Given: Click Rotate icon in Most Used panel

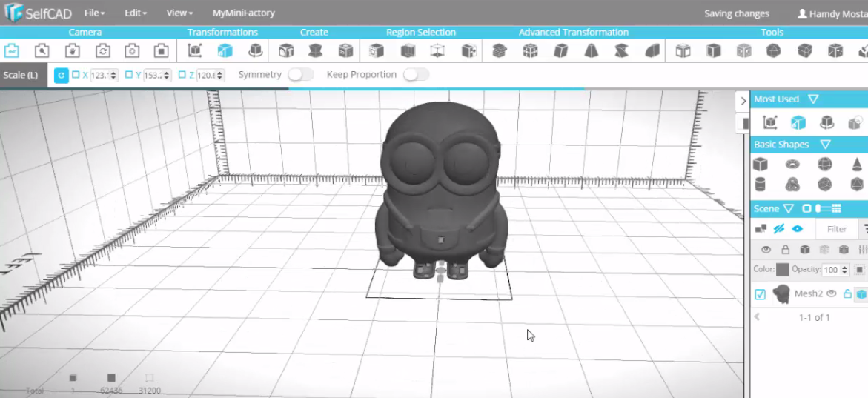Looking at the screenshot, I should 827,122.
